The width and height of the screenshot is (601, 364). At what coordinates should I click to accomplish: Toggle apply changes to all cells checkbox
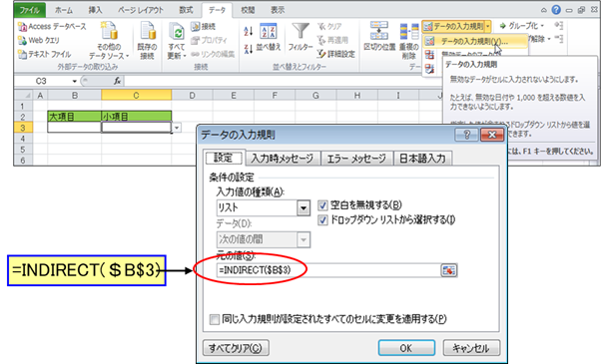pyautogui.click(x=215, y=319)
